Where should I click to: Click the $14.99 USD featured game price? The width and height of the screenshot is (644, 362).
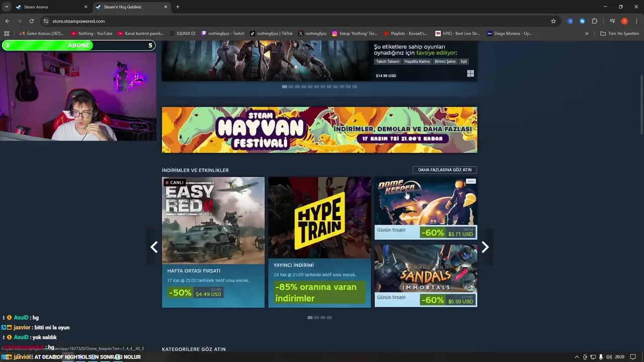click(386, 76)
